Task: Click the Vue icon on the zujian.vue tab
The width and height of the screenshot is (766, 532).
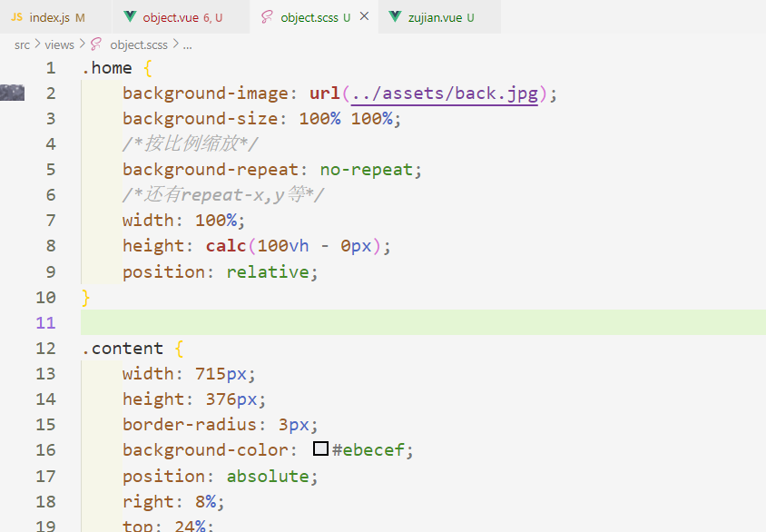Action: 395,15
